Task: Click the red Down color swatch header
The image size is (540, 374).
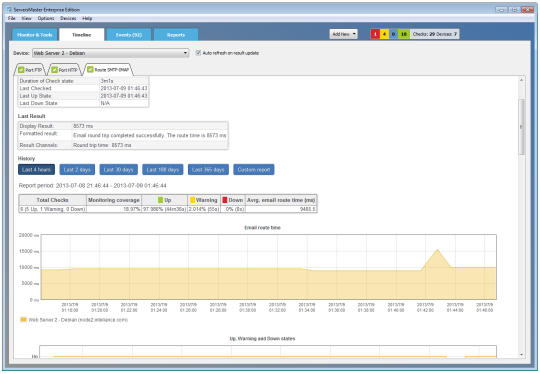Action: click(x=225, y=200)
